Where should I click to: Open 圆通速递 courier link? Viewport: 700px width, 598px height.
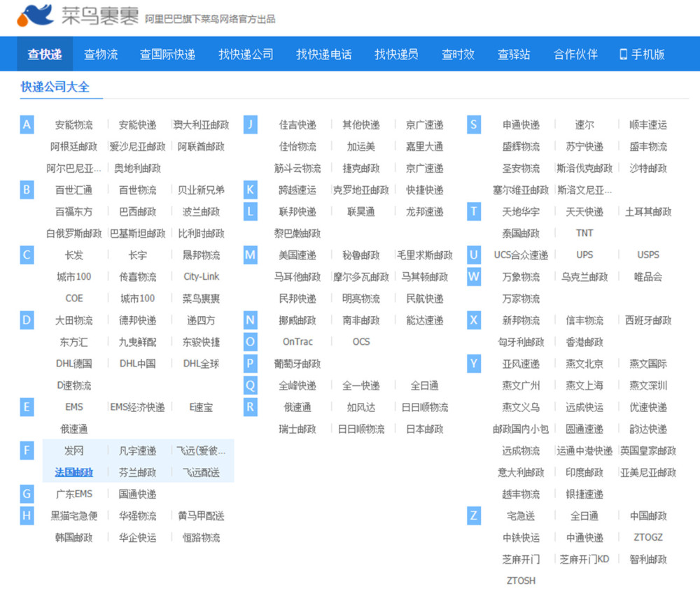coord(584,429)
